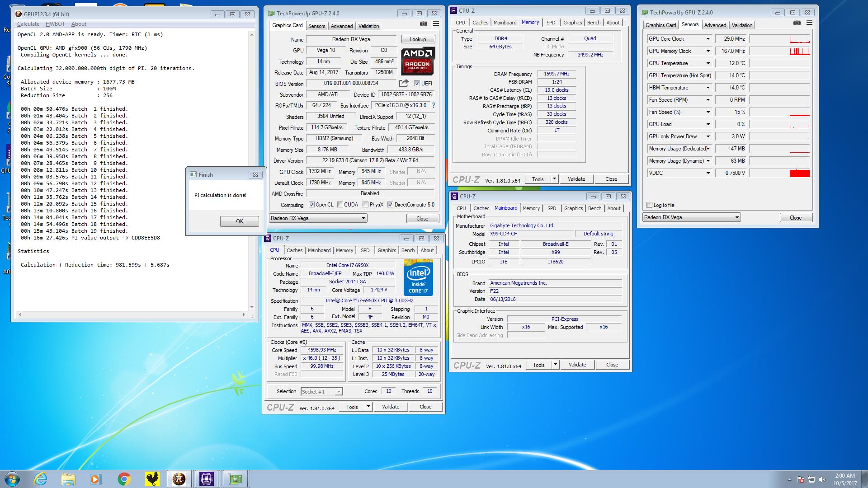Open the Radeon RX Vega GPU selector in Graphics Card window

tap(318, 218)
